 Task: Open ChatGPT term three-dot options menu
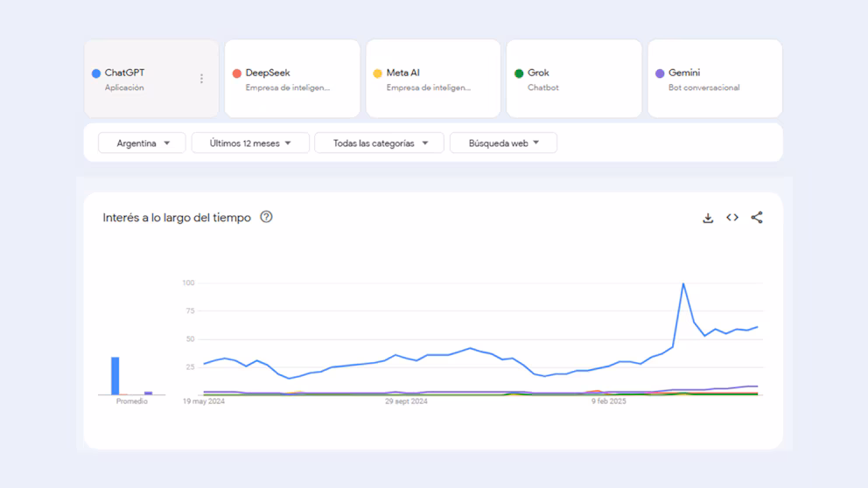point(201,79)
